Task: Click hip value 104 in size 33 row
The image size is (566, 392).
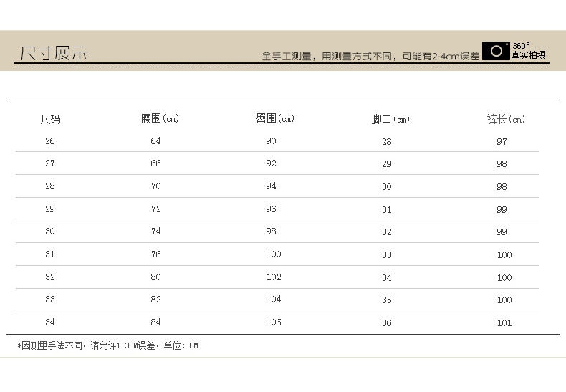Action: tap(274, 300)
